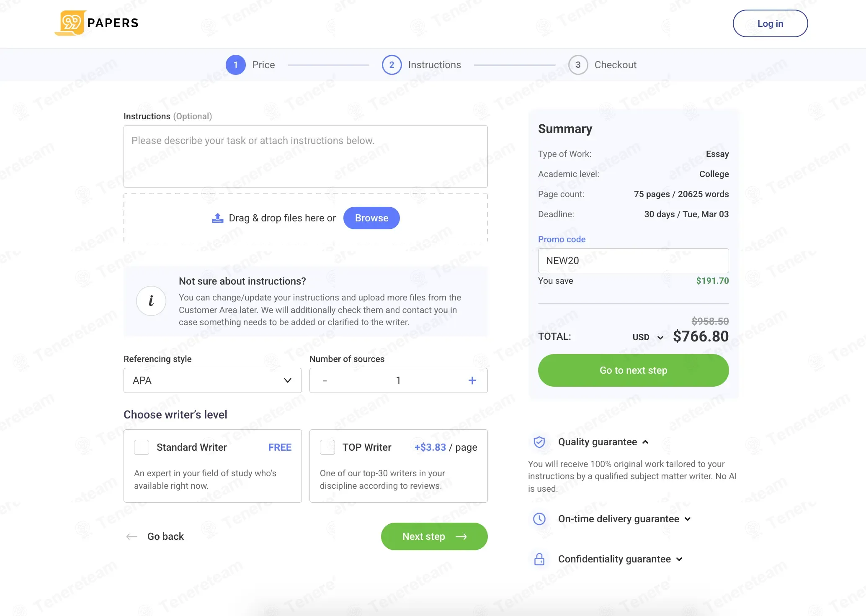866x616 pixels.
Task: Expand the Confidentiality guarantee section
Action: [679, 559]
